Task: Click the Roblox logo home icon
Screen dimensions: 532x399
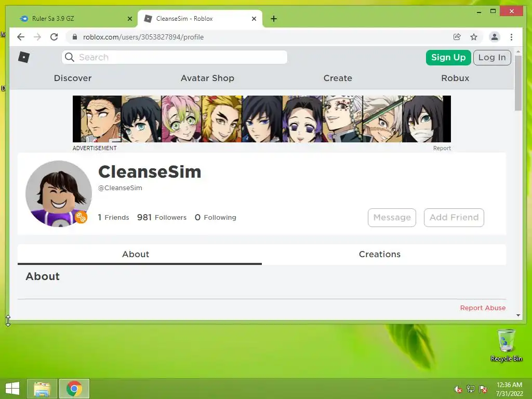Action: pos(24,57)
